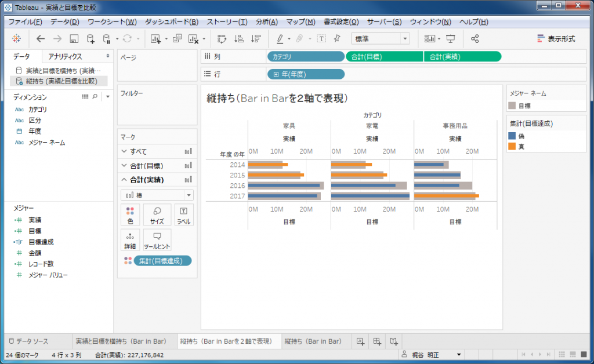594x364 pixels.
Task: Open the 標準 fit dropdown in toolbar
Action: [380, 39]
